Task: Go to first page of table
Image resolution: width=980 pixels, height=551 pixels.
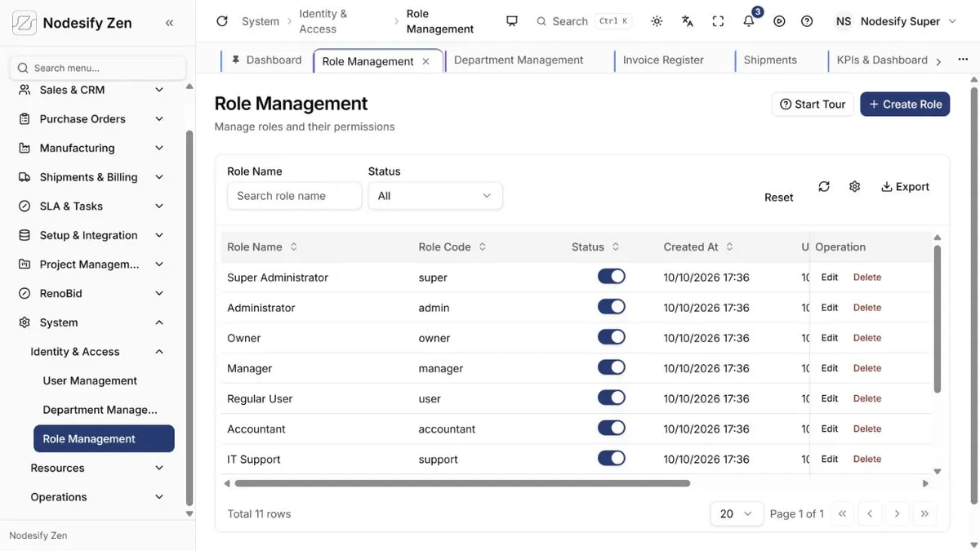Action: [842, 513]
